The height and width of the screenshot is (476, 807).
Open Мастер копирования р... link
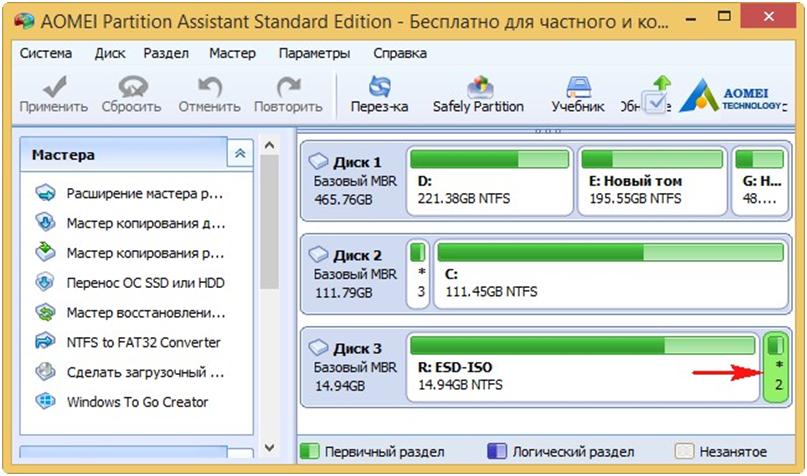click(x=145, y=253)
